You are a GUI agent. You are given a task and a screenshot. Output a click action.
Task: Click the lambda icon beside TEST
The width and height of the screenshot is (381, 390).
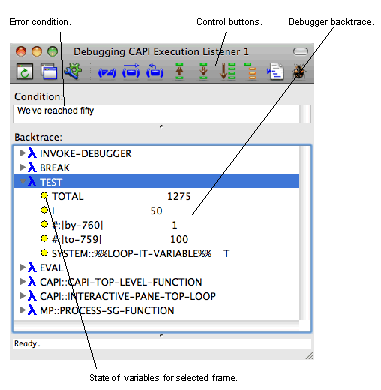click(32, 182)
